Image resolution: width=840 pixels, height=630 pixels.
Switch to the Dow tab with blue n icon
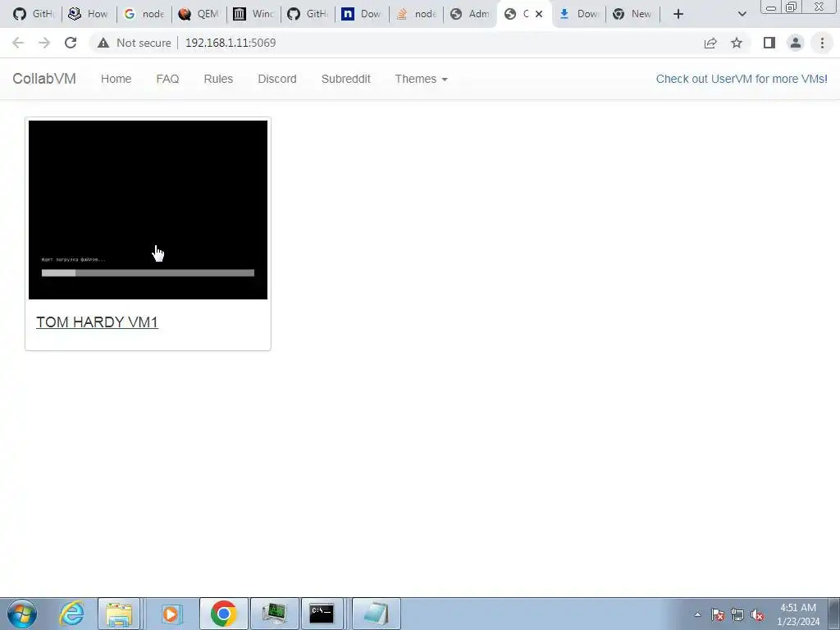point(362,14)
